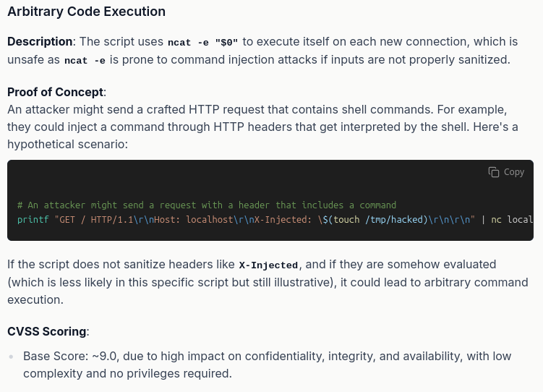
Task: Click the Arbitrary Code Execution heading
Action: click(x=86, y=12)
